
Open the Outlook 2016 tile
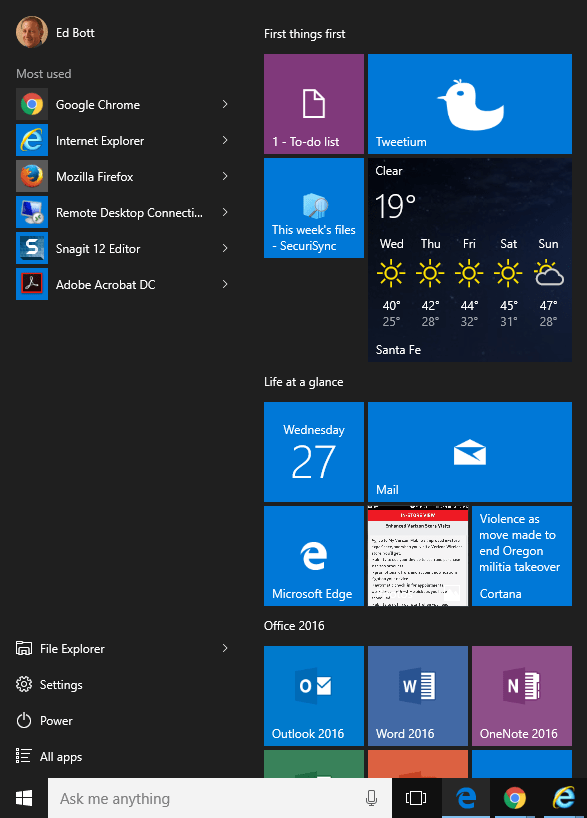314,696
